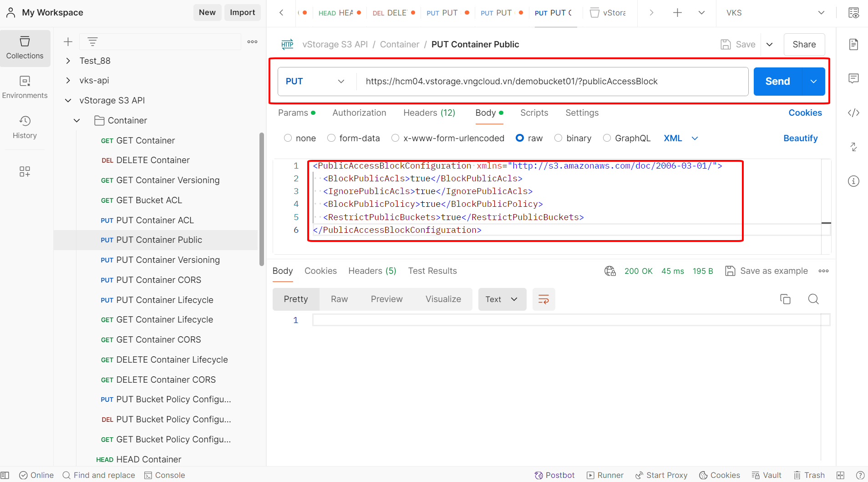The height and width of the screenshot is (482, 868).
Task: Click the plus icon to create new collection
Action: 68,42
